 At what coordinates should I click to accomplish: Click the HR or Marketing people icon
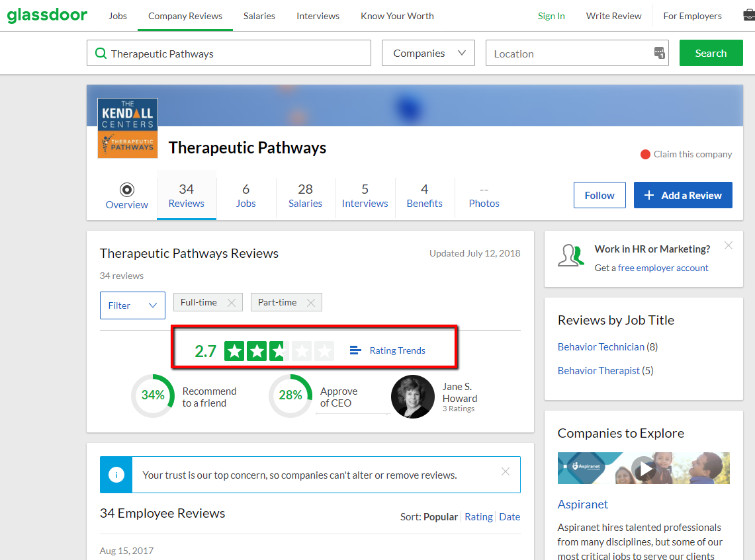coord(571,255)
